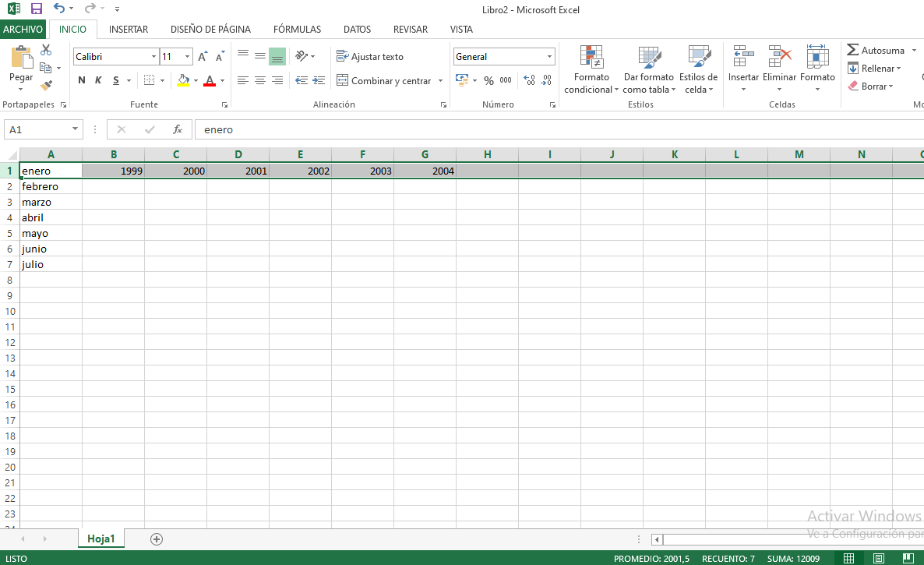Cut selection with the scissors icon

46,50
